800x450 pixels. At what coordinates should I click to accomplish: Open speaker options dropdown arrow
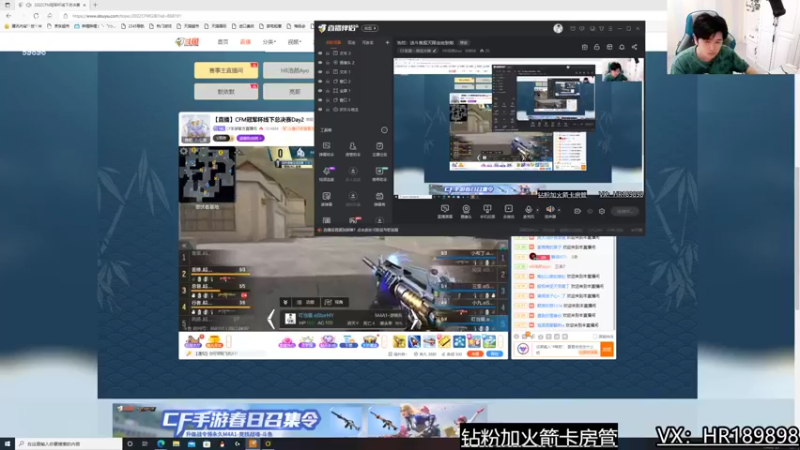559,210
